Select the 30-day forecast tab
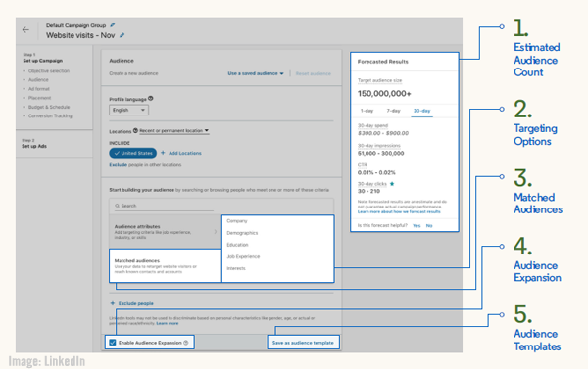 click(x=421, y=111)
